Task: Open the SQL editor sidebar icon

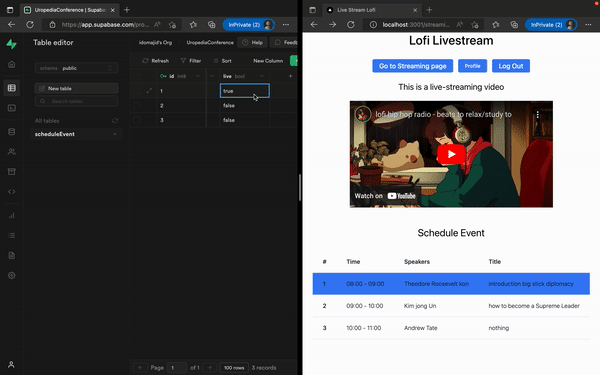Action: coord(11,108)
